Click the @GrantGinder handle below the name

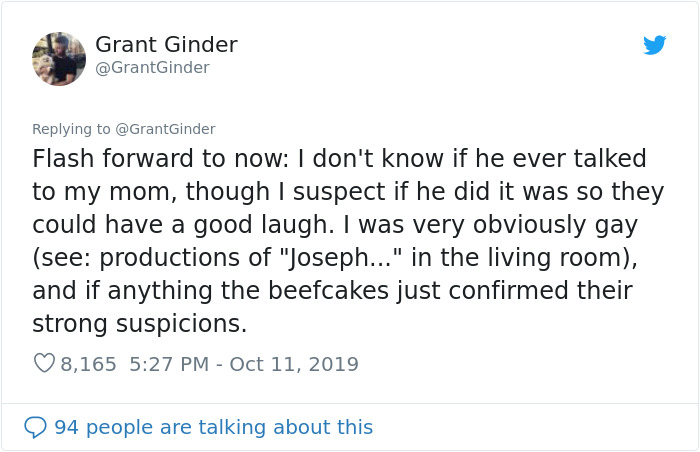coord(152,68)
